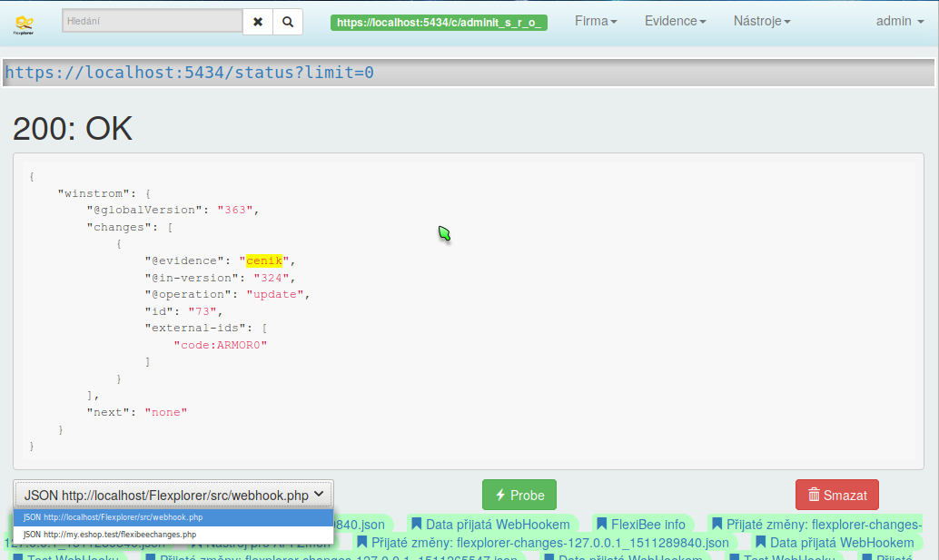Image resolution: width=939 pixels, height=560 pixels.
Task: Choose the localhost Flexplorer webhook.php option
Action: [x=173, y=517]
